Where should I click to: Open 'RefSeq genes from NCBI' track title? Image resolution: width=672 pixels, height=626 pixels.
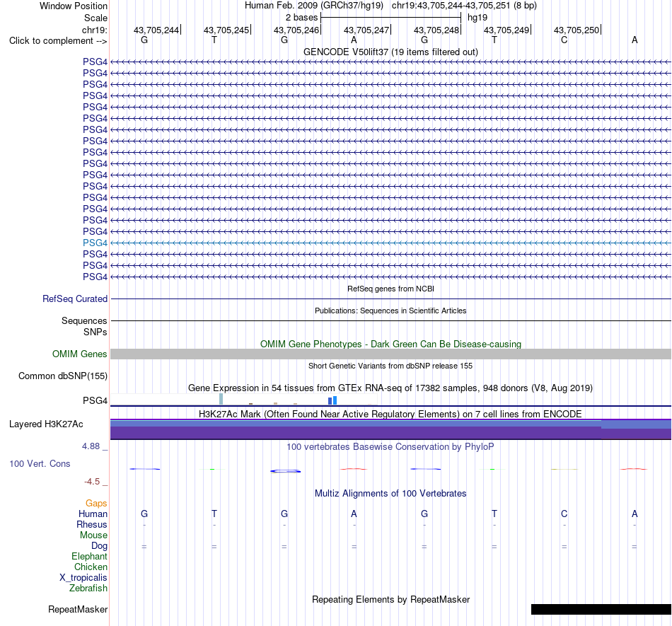(390, 289)
